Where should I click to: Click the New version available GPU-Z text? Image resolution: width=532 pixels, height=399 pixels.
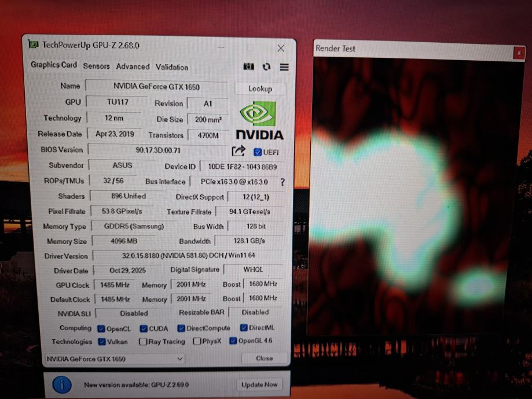pyautogui.click(x=137, y=385)
